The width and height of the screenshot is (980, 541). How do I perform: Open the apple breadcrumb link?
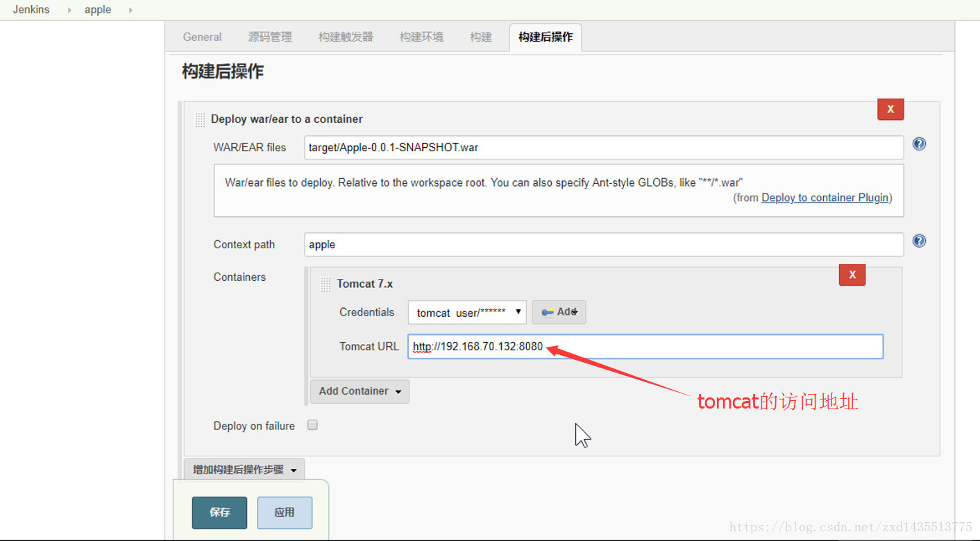[x=98, y=10]
